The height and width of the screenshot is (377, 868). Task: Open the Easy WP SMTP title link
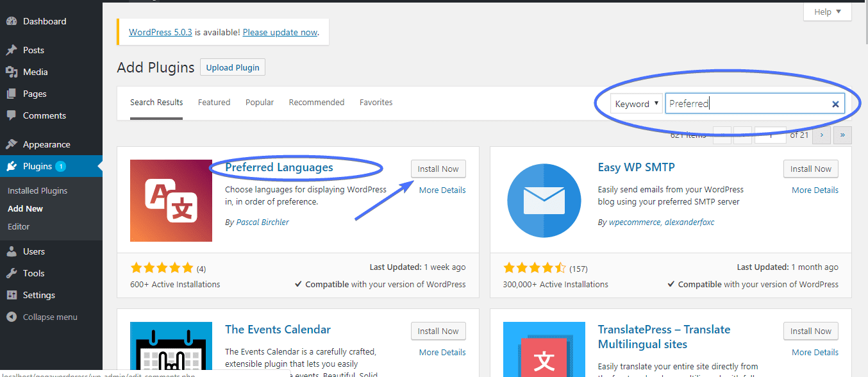point(636,167)
